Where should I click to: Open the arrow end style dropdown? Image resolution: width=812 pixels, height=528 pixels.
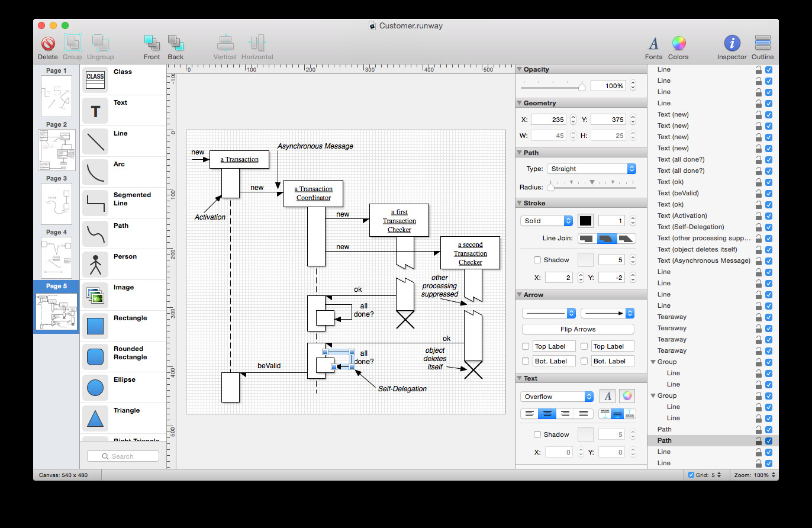[607, 313]
